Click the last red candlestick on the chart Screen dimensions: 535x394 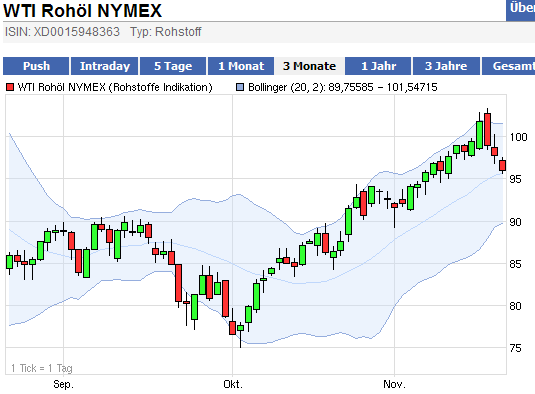click(502, 165)
